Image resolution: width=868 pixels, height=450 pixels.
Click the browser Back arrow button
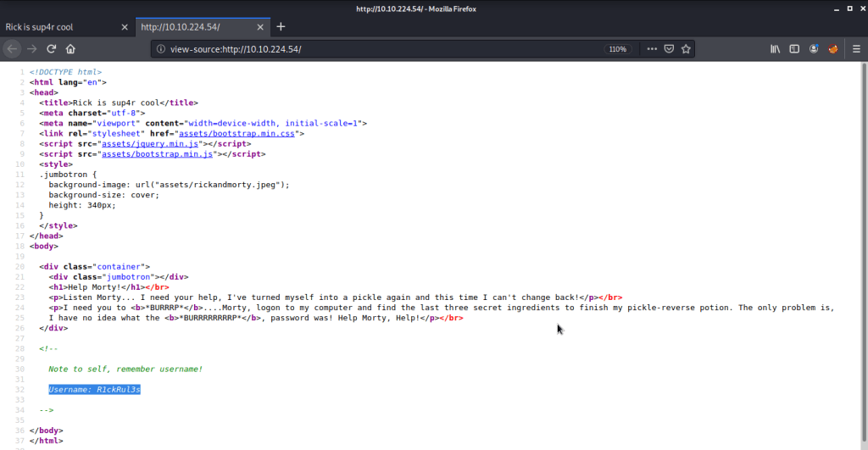(13, 49)
